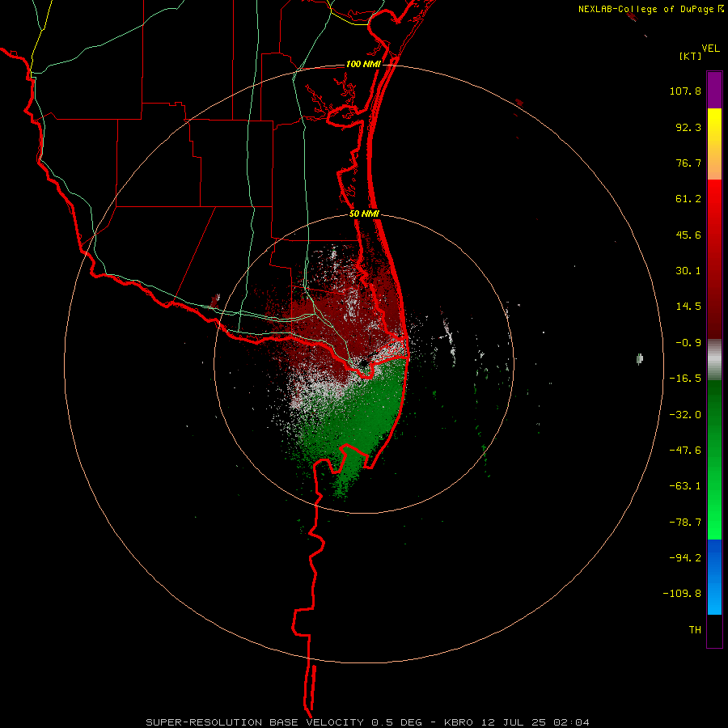Click the 107.8 scale value
Image resolution: width=728 pixels, height=728 pixels.
(x=685, y=91)
